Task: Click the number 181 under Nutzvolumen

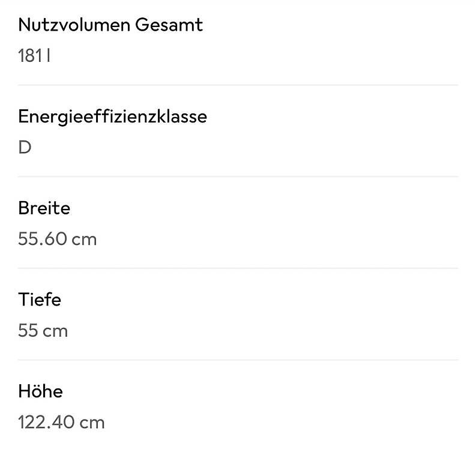Action: pos(30,56)
